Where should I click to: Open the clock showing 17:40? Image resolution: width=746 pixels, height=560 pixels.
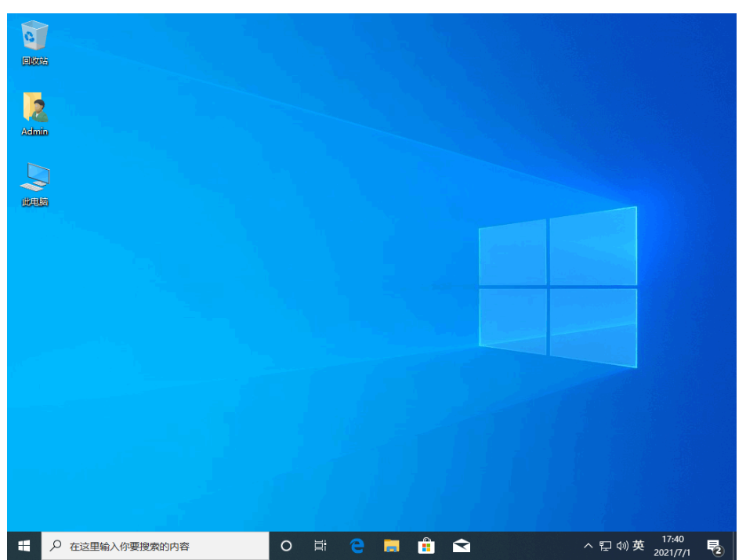(x=672, y=540)
